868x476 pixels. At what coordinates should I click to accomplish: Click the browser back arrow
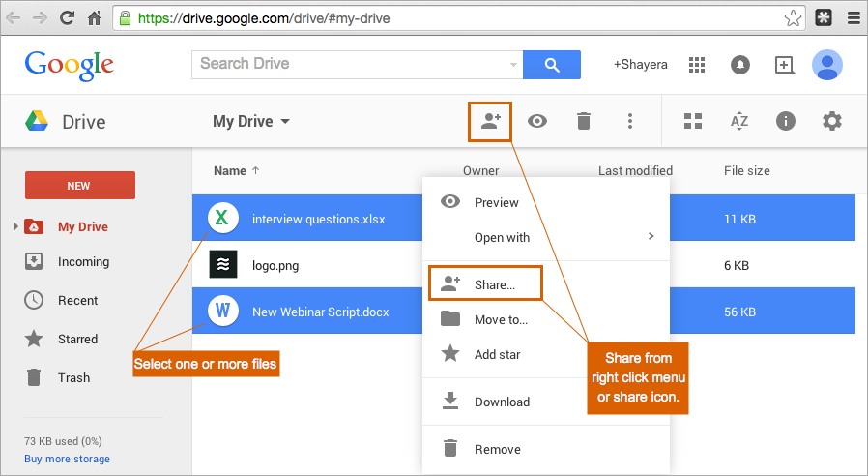(x=13, y=18)
